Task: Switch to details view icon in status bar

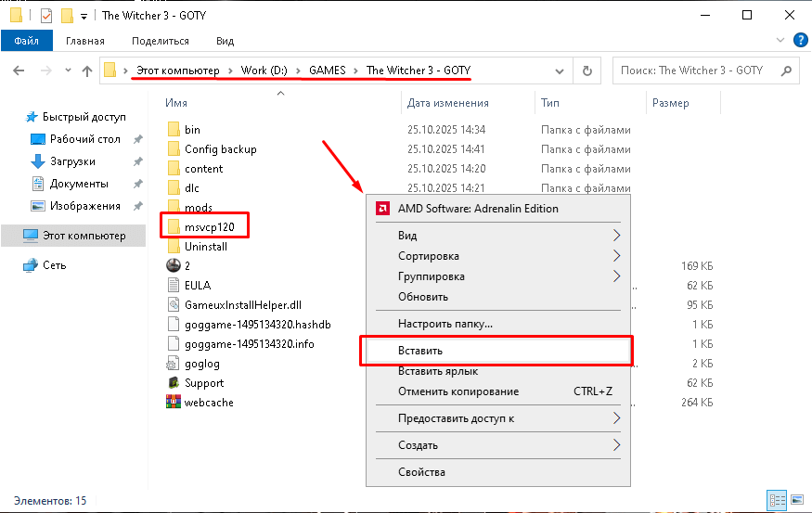Action: (779, 501)
